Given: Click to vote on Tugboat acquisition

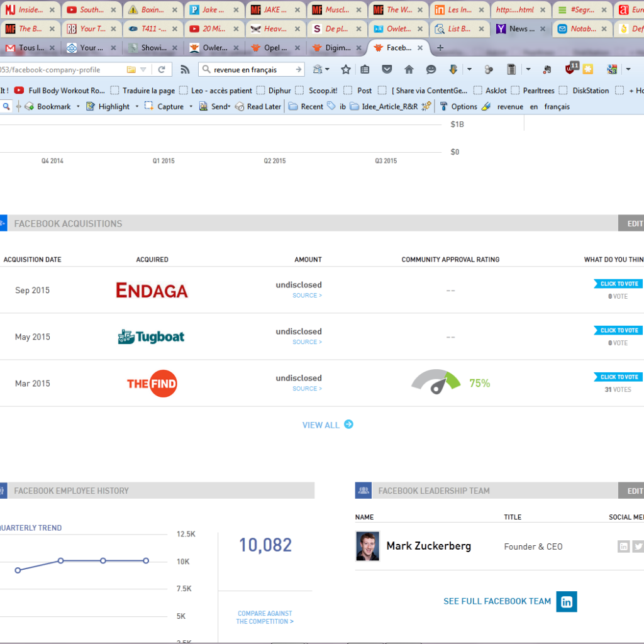Looking at the screenshot, I should click(618, 330).
